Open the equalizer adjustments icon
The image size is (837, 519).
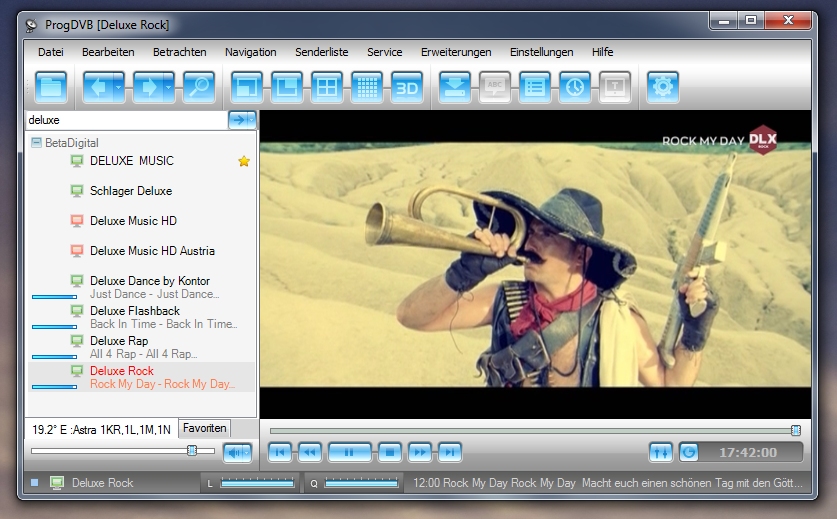tap(661, 453)
